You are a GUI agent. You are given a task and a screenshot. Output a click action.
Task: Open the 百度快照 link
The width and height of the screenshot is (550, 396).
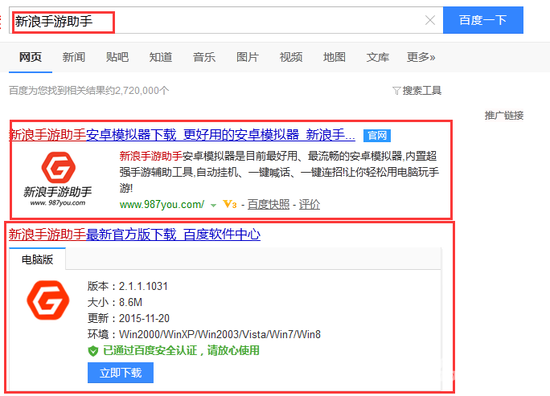coord(269,204)
